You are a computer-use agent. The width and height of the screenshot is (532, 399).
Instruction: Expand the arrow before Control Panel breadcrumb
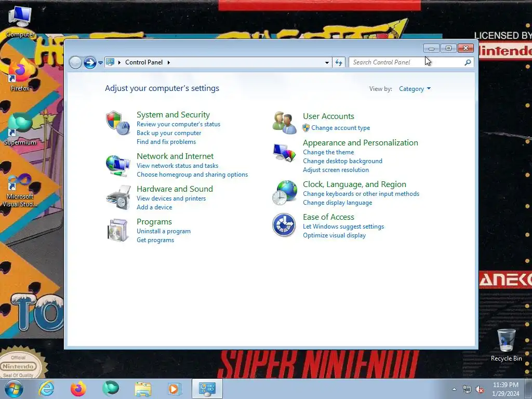coord(119,62)
